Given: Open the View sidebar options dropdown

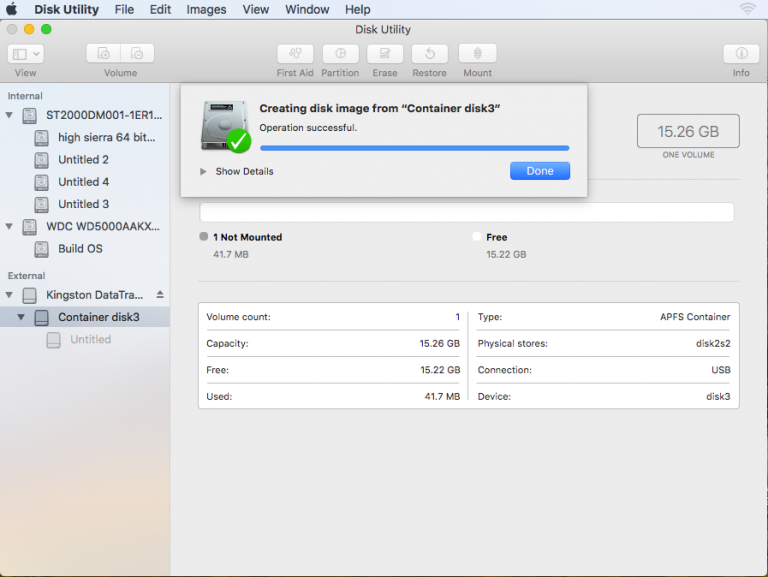Looking at the screenshot, I should pyautogui.click(x=26, y=53).
